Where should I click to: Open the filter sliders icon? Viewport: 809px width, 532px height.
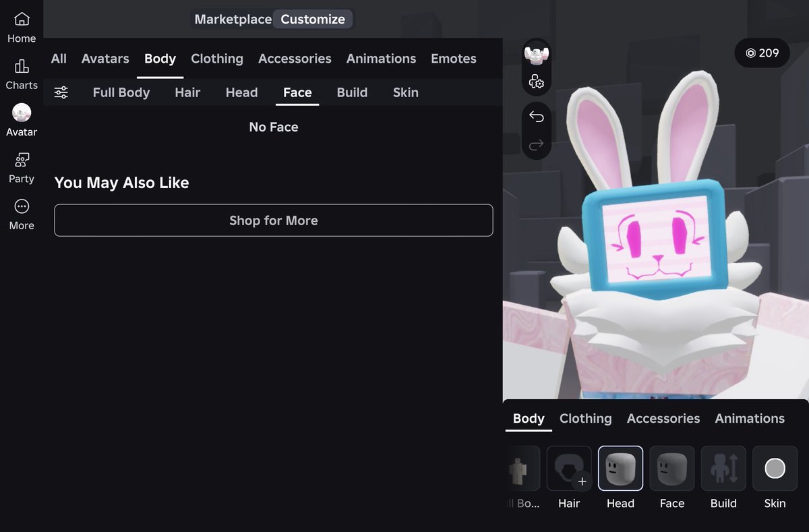pos(61,92)
